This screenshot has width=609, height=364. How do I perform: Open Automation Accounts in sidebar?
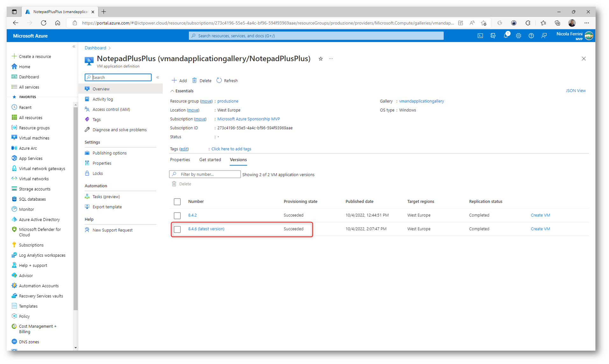pyautogui.click(x=39, y=285)
